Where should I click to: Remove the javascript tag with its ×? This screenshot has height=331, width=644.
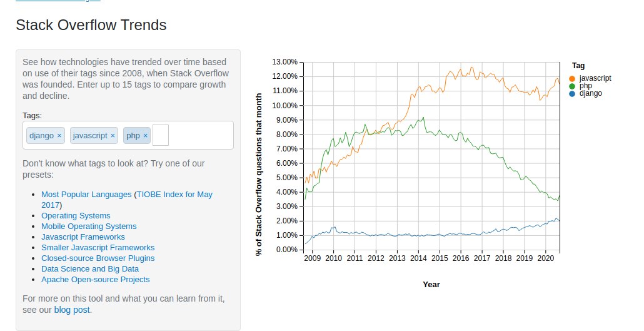[113, 136]
